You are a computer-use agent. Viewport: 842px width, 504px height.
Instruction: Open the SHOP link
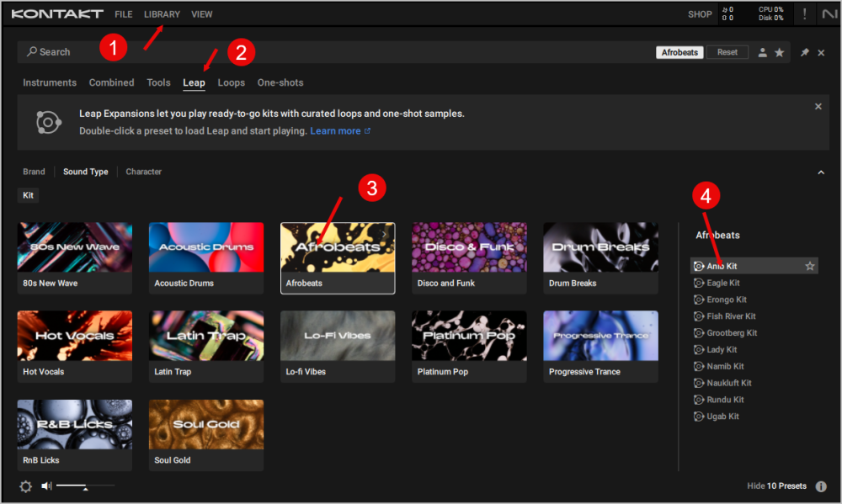coord(699,14)
